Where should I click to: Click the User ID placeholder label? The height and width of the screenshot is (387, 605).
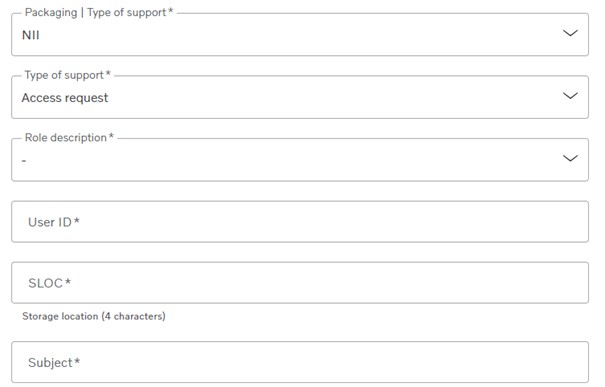click(54, 222)
